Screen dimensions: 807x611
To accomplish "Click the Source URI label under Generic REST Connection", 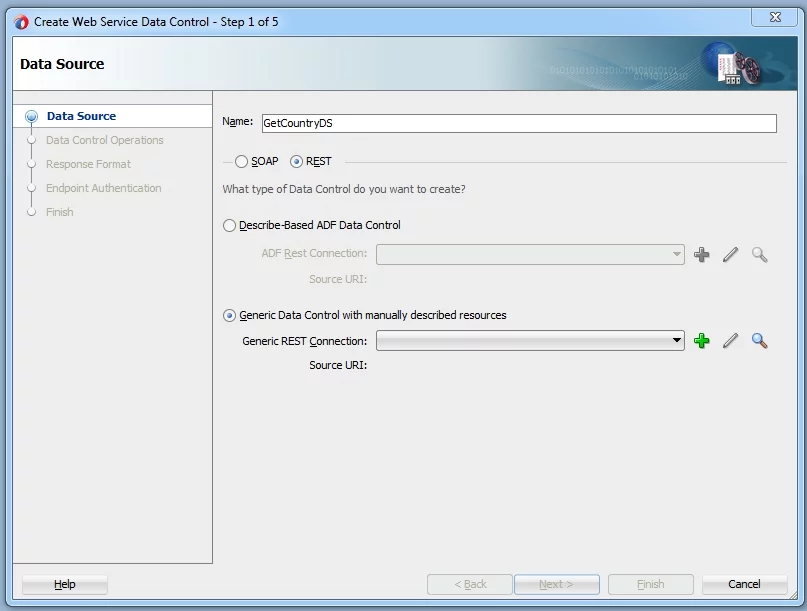I will [338, 365].
